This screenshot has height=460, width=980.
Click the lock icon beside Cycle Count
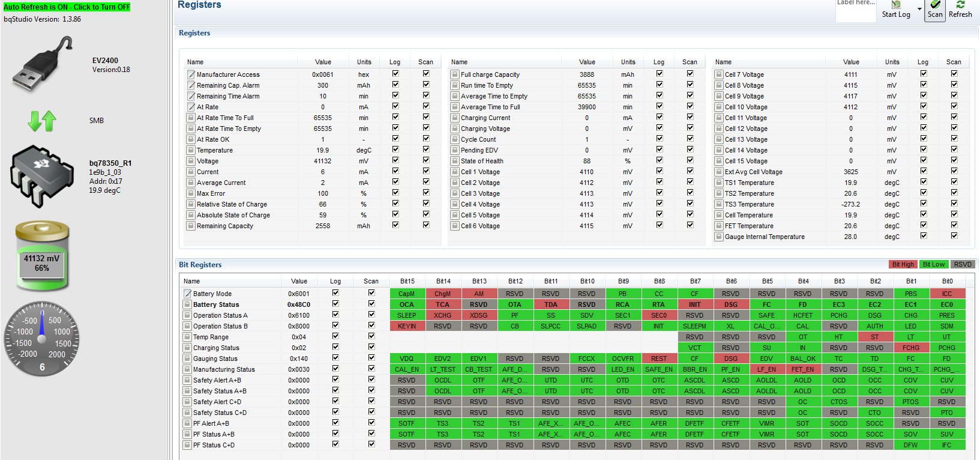tap(455, 139)
